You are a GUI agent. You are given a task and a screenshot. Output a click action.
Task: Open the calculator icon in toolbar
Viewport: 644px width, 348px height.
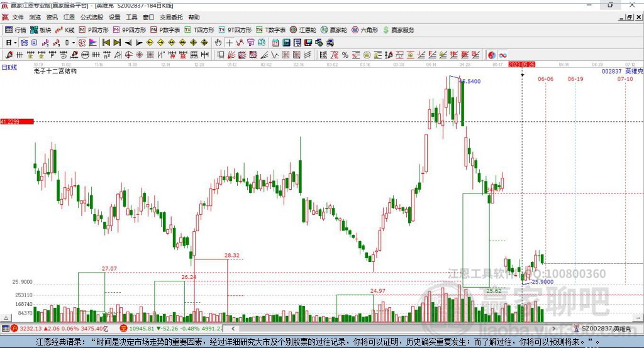point(286,43)
